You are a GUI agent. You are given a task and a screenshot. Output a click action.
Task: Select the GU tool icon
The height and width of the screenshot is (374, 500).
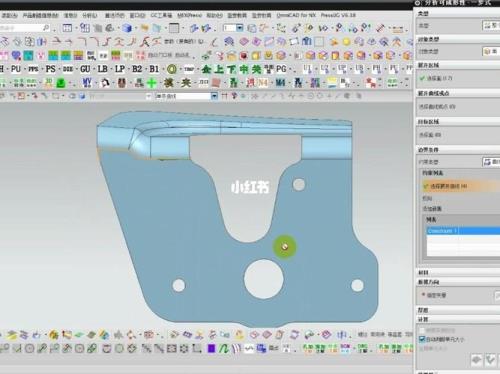point(85,69)
